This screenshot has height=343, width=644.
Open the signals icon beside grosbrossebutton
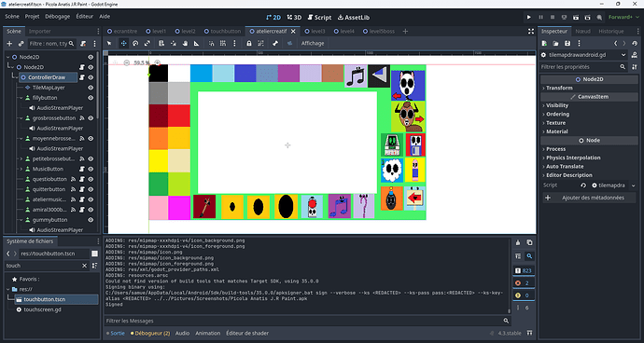pyautogui.click(x=82, y=118)
